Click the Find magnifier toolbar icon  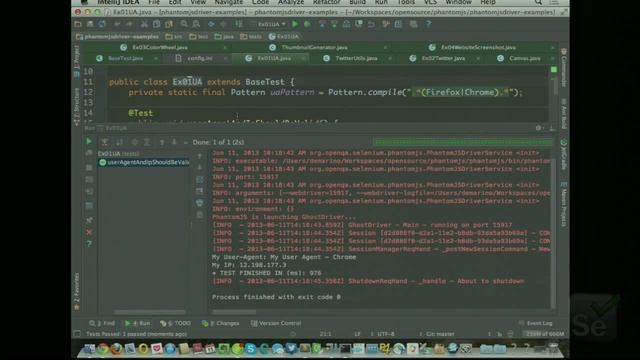[x=184, y=24]
